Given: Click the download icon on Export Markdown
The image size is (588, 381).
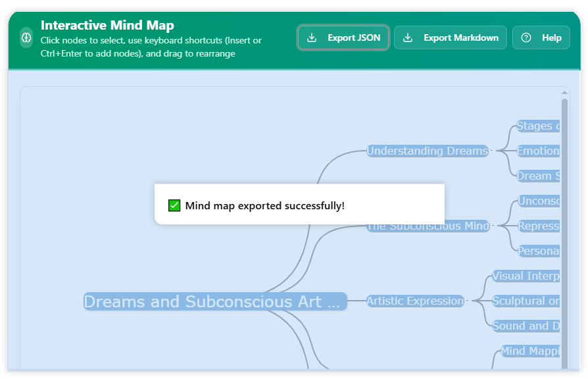Looking at the screenshot, I should (x=408, y=38).
